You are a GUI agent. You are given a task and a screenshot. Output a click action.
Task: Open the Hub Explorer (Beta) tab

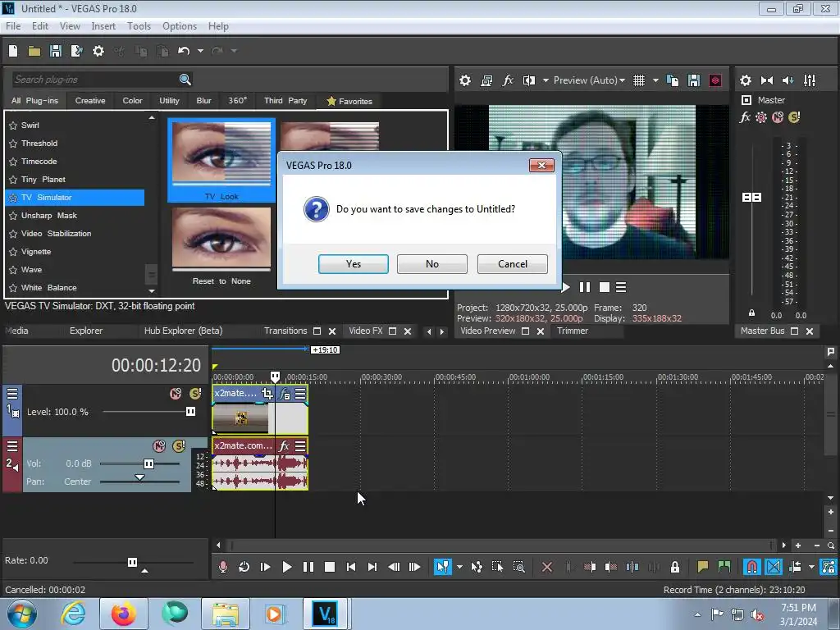coord(183,331)
